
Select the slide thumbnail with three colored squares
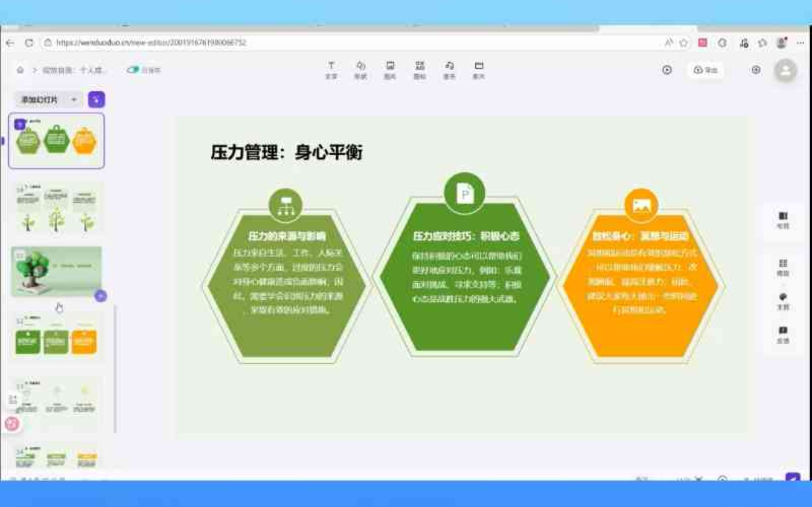[x=57, y=337]
